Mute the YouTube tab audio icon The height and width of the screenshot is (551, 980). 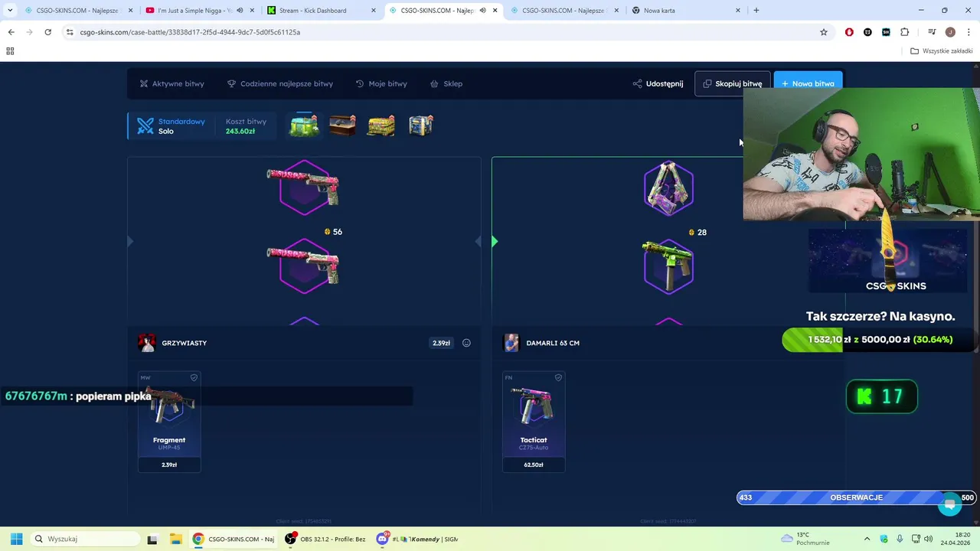239,11
